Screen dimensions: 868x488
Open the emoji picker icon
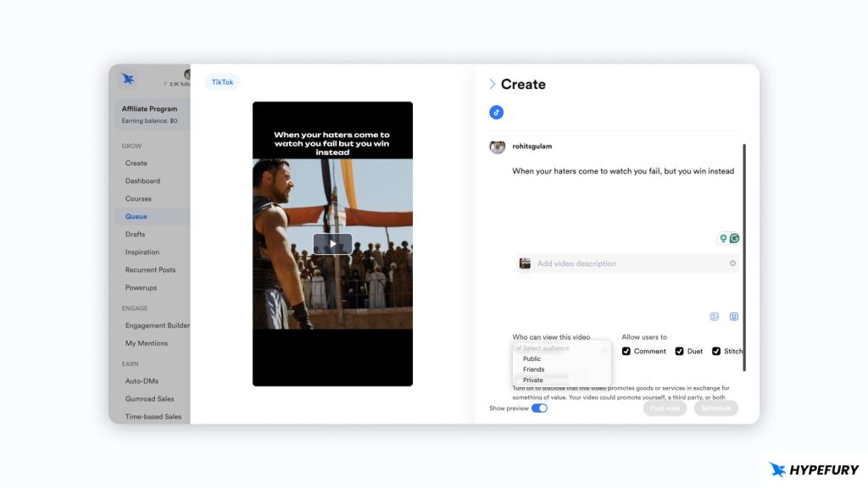tap(734, 317)
